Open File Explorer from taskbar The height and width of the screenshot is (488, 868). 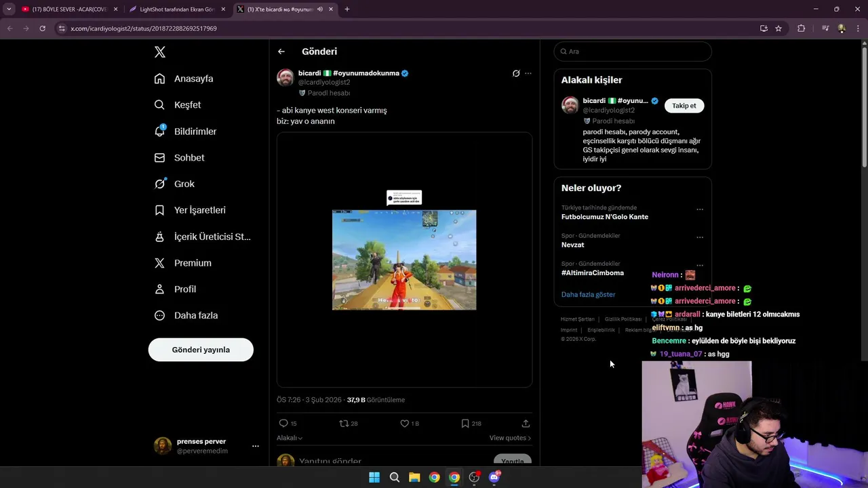pos(414,477)
